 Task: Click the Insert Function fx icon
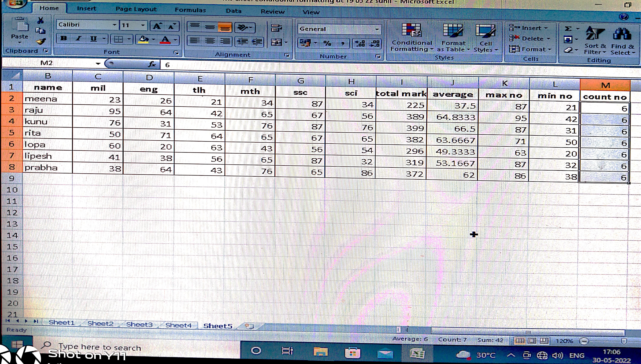coord(152,64)
